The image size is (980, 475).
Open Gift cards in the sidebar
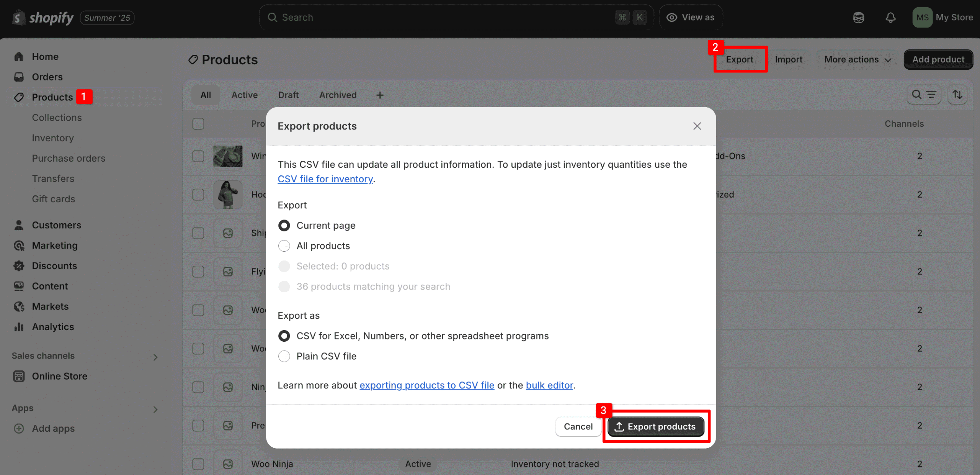(x=53, y=199)
